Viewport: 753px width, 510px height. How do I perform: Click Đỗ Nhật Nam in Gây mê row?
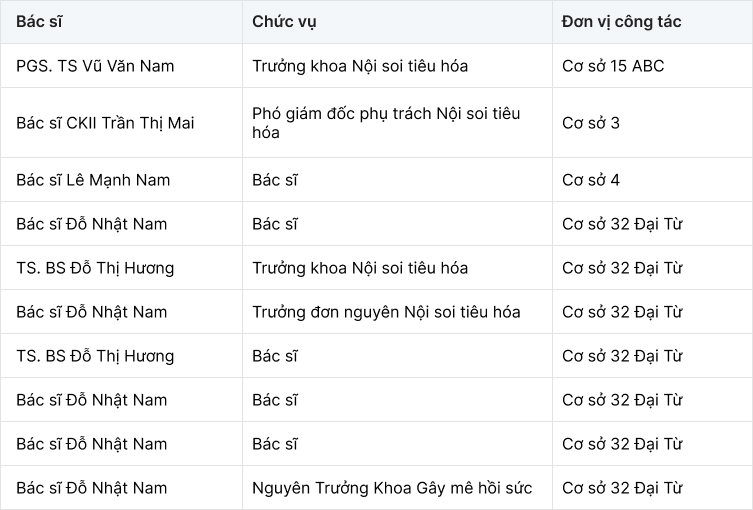92,488
